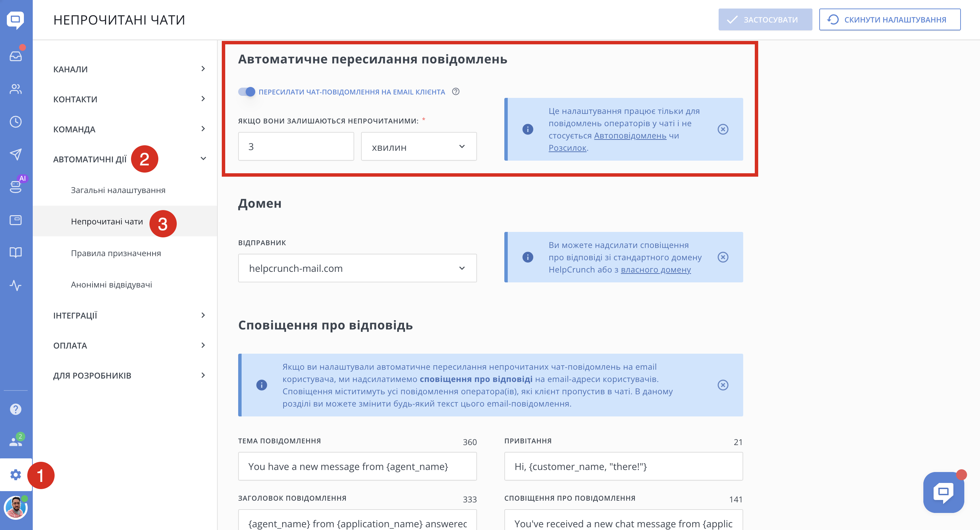Select Правила призначення menu item
This screenshot has height=530, width=980.
116,253
